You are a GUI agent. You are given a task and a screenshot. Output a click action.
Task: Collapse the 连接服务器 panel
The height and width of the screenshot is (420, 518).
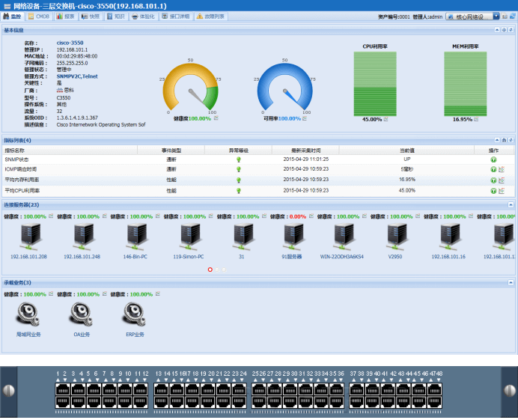pos(511,205)
